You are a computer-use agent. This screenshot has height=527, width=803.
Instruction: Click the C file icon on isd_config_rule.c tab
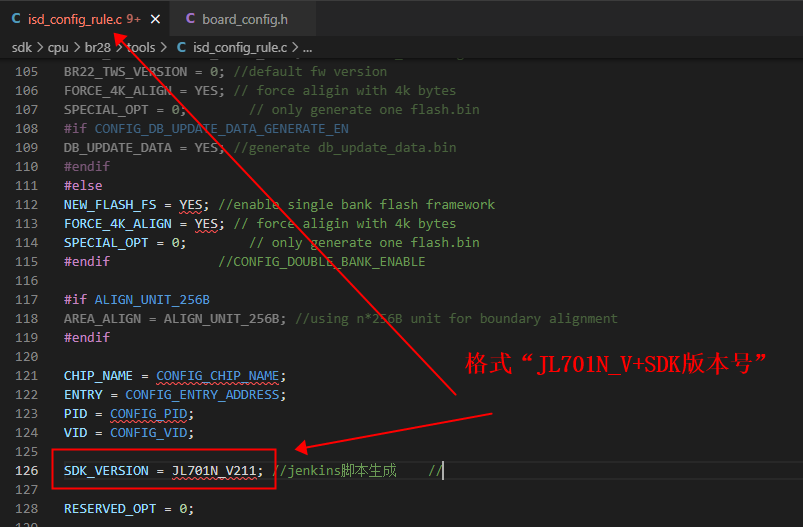16,19
